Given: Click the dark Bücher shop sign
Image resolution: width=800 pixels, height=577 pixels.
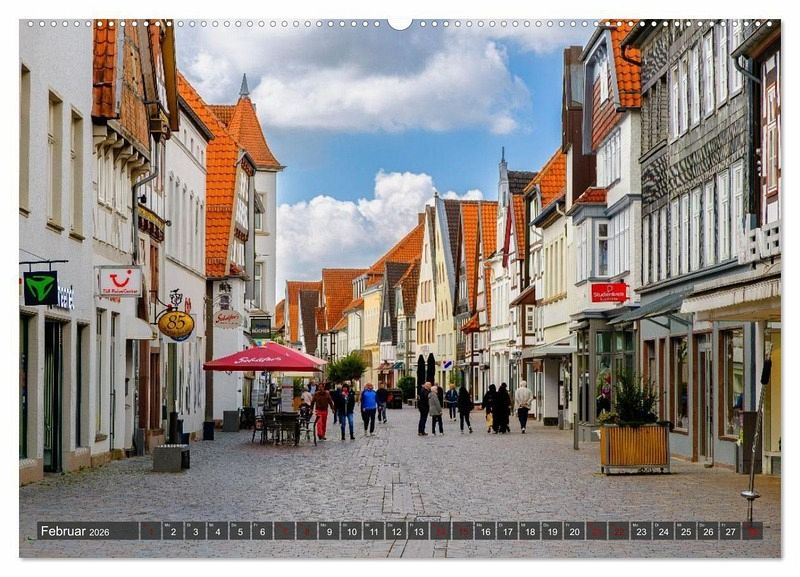Looking at the screenshot, I should click(x=260, y=327).
